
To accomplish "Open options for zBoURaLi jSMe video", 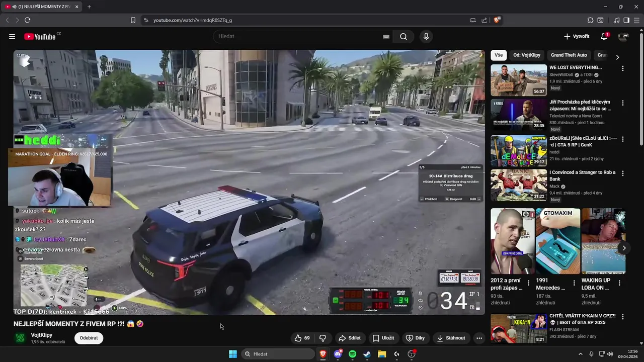I will pos(623,139).
